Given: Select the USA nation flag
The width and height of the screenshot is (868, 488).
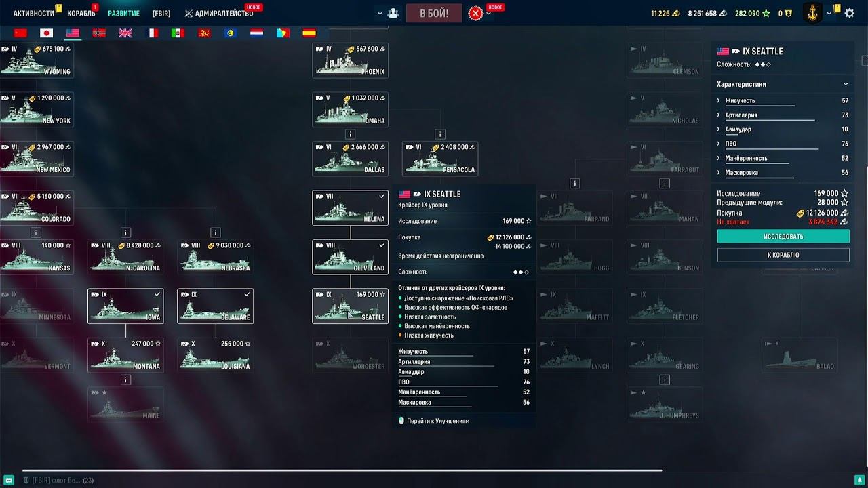Looking at the screenshot, I should click(x=73, y=33).
